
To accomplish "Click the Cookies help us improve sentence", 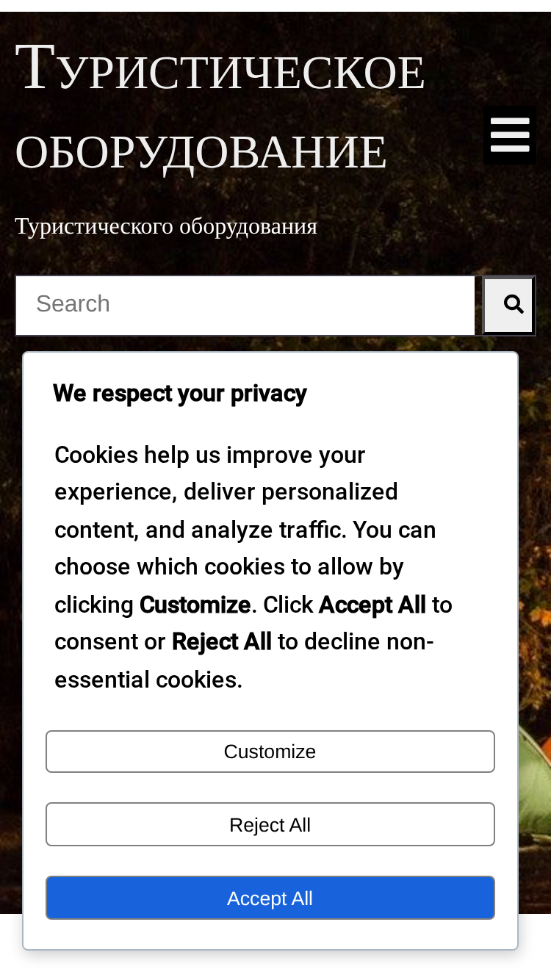I will [210, 455].
